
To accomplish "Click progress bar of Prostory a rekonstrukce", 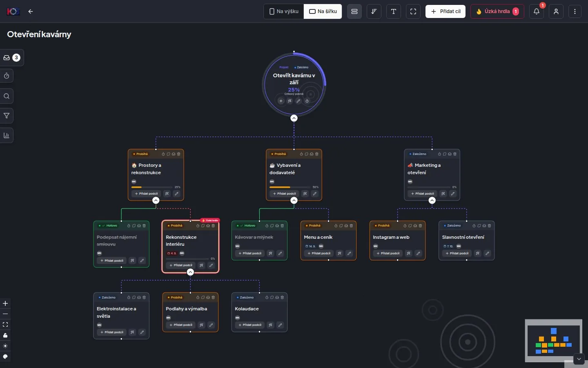I will coord(152,187).
